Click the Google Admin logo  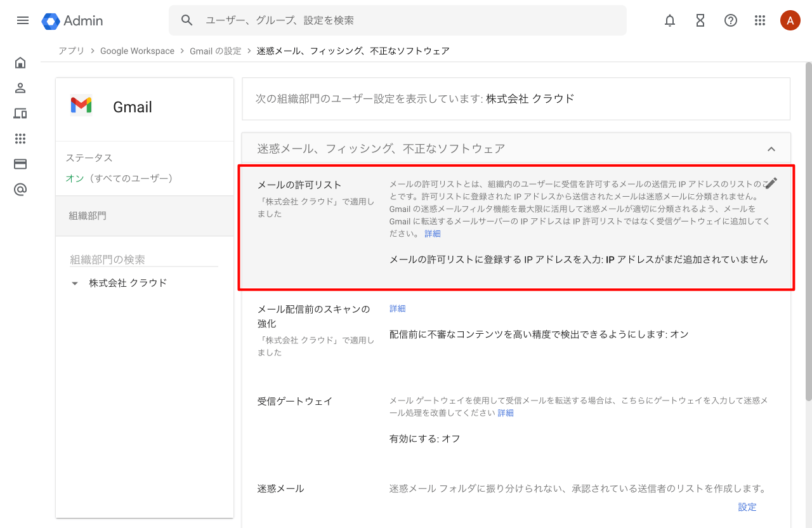72,21
